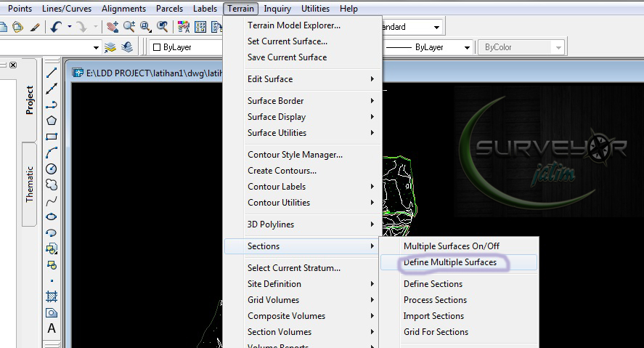This screenshot has width=644, height=348.
Task: Select the Spline draw tool
Action: (x=52, y=201)
